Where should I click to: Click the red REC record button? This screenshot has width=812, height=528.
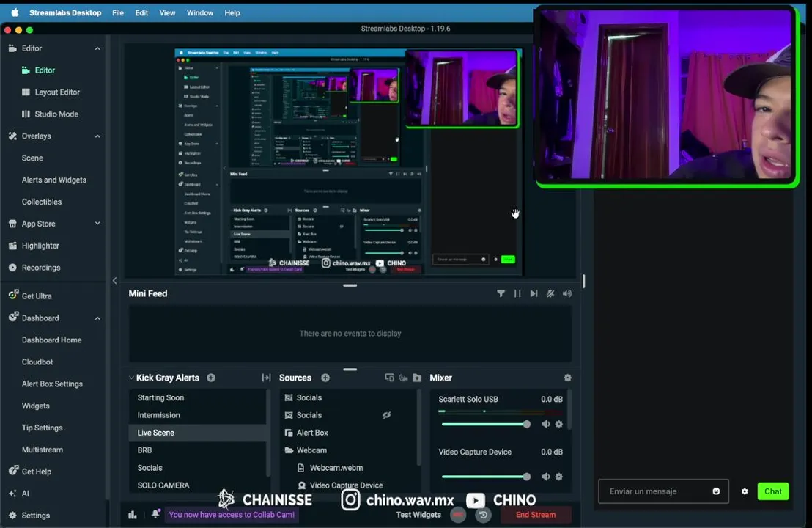[458, 515]
